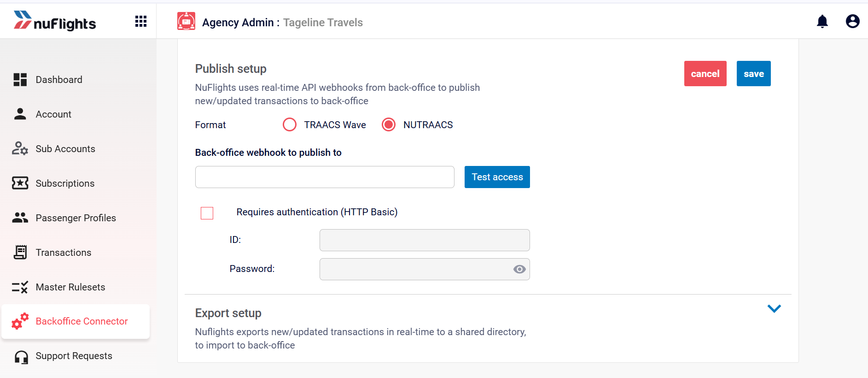The image size is (868, 378).
Task: Show password with the eye icon
Action: coord(519,269)
